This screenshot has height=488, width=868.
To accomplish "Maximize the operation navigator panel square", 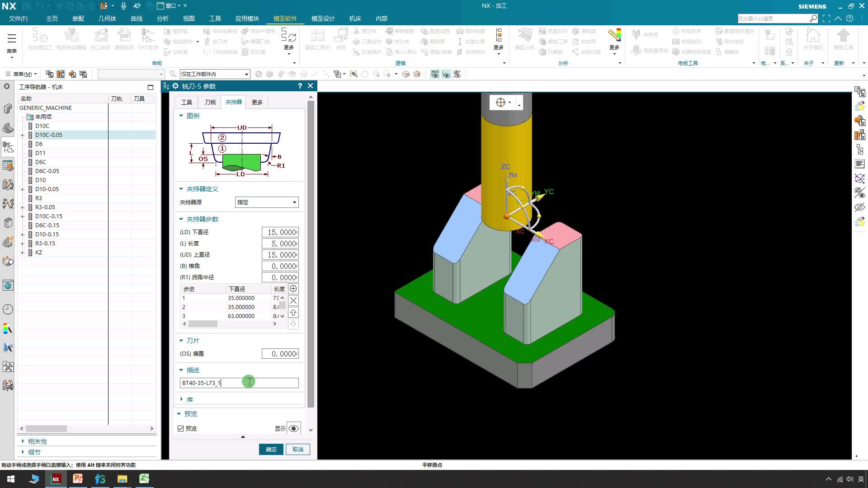I will 151,87.
